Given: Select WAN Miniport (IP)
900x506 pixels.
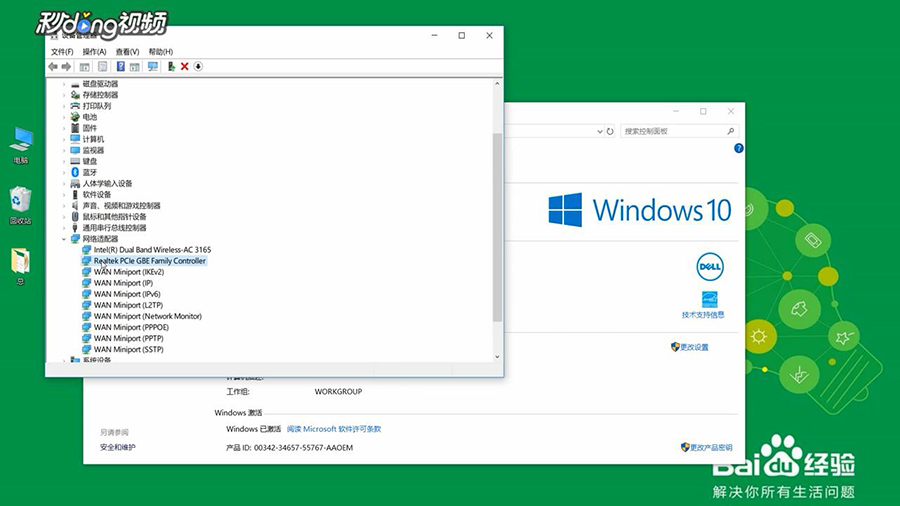Looking at the screenshot, I should point(123,283).
